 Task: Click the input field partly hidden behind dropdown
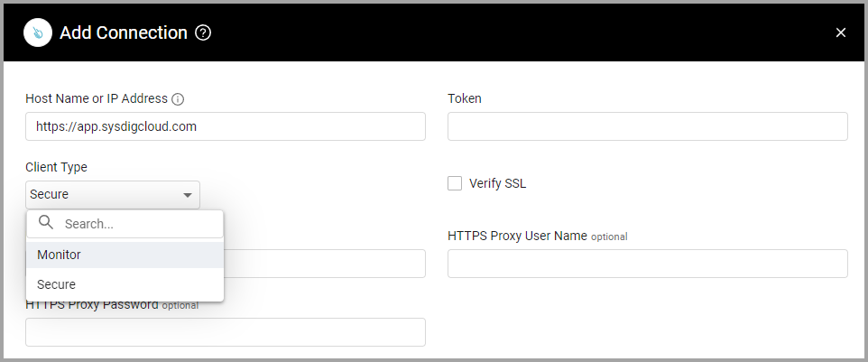(x=325, y=264)
